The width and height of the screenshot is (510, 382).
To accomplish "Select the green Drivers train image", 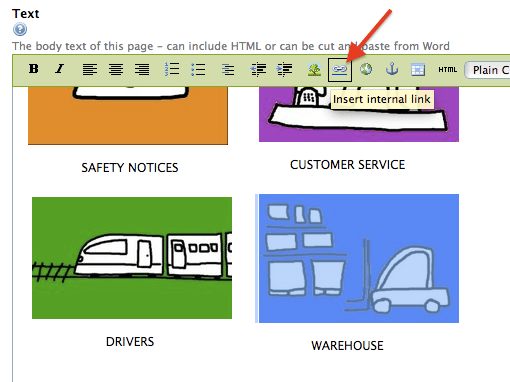I will 132,258.
